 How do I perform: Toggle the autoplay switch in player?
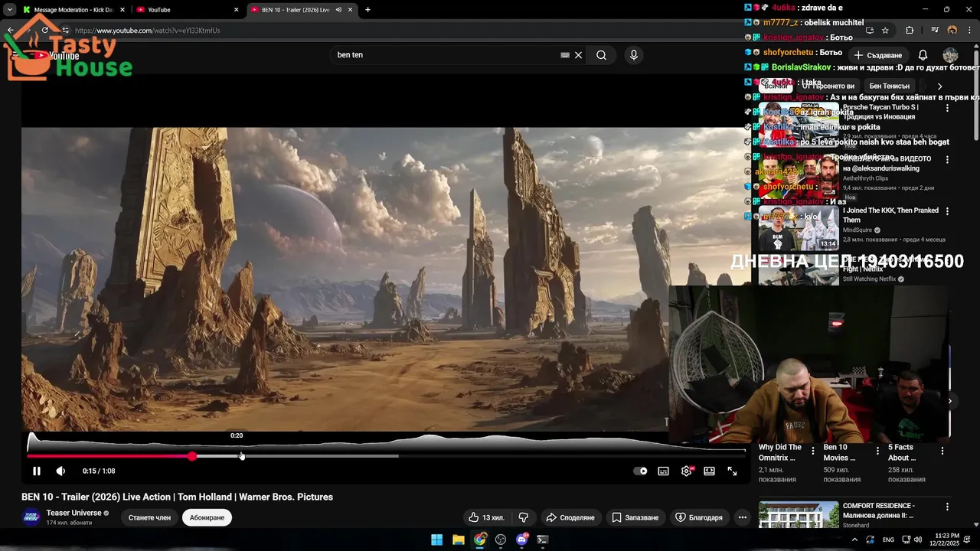640,471
